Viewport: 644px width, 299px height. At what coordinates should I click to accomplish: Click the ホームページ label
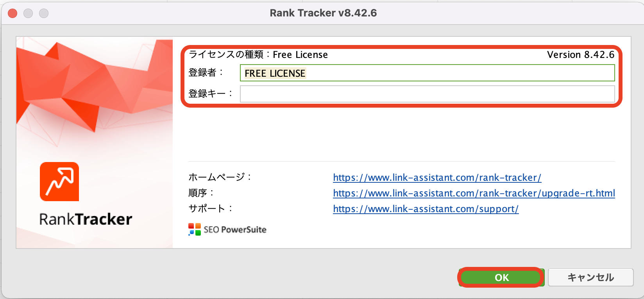click(x=220, y=177)
